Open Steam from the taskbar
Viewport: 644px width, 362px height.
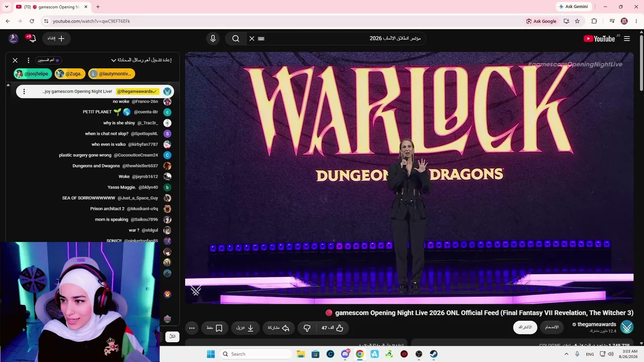pos(433,354)
